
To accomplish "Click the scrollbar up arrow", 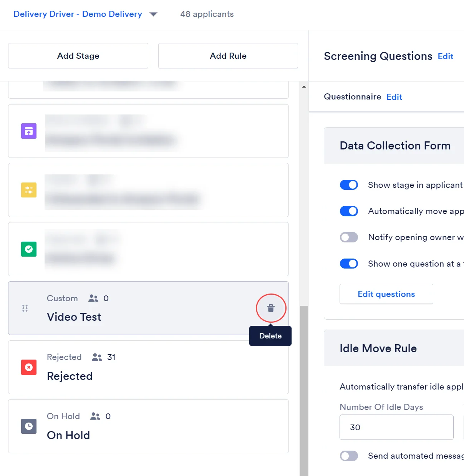I will click(x=304, y=86).
